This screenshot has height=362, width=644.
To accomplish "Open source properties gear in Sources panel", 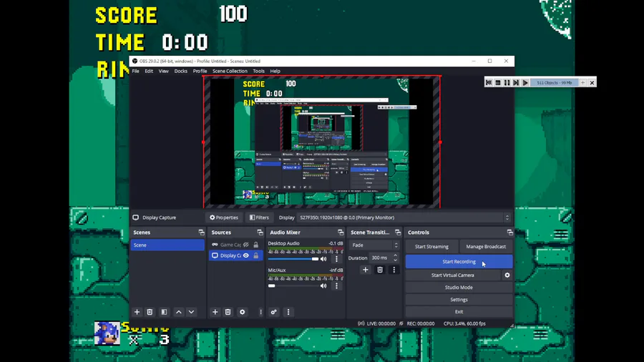I will click(x=243, y=312).
